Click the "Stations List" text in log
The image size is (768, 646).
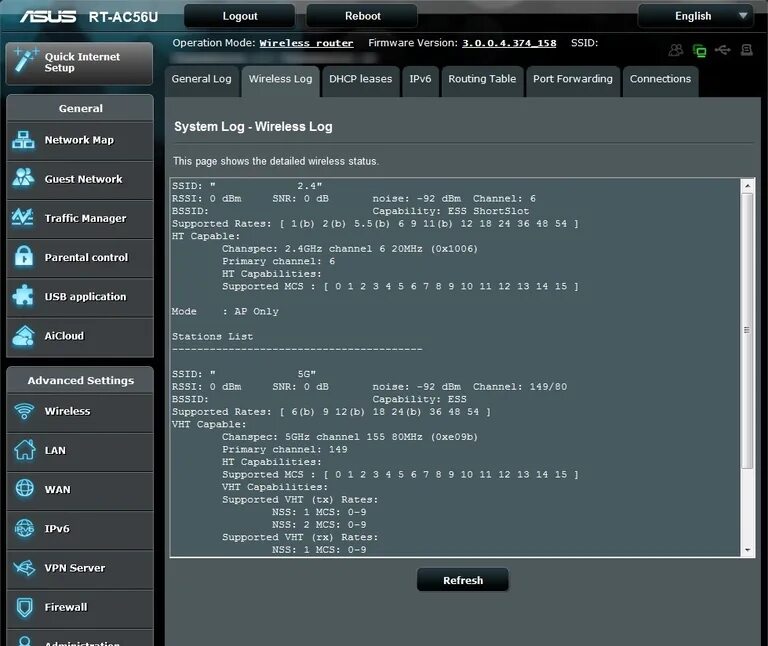(212, 336)
